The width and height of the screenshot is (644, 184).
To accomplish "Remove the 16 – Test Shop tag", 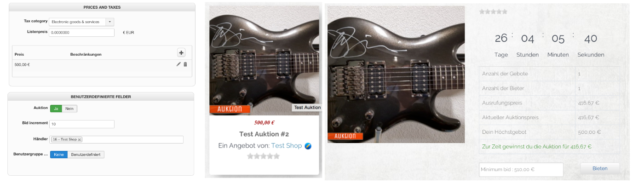I will click(x=80, y=139).
